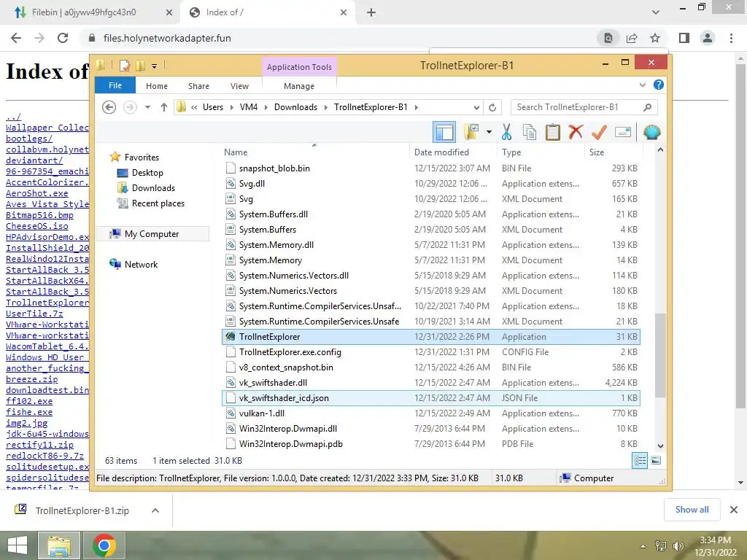
Task: Click the blue shell globe toolbar icon
Action: [x=651, y=132]
